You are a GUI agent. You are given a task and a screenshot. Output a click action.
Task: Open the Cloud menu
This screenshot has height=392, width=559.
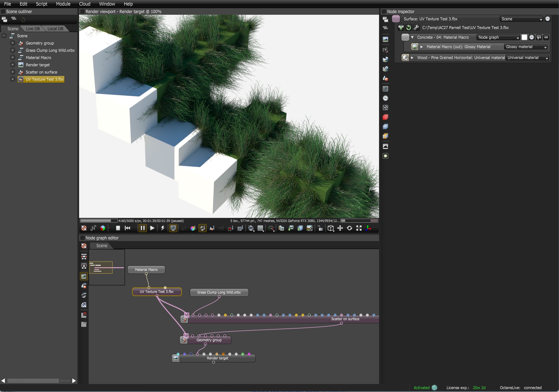(x=84, y=4)
